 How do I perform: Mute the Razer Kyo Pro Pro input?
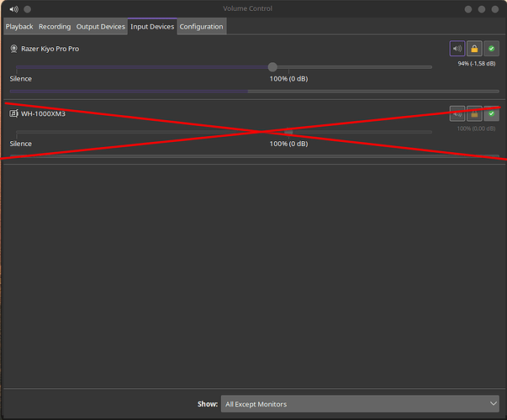(x=457, y=49)
